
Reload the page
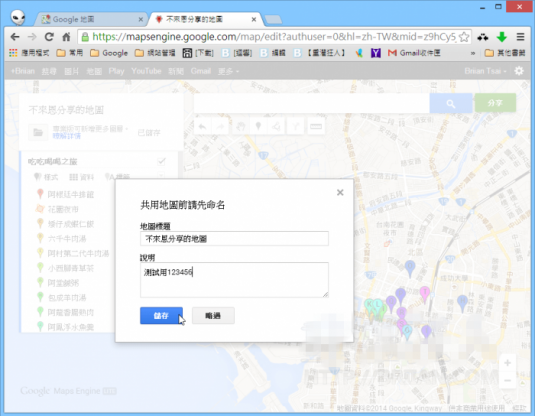49,37
